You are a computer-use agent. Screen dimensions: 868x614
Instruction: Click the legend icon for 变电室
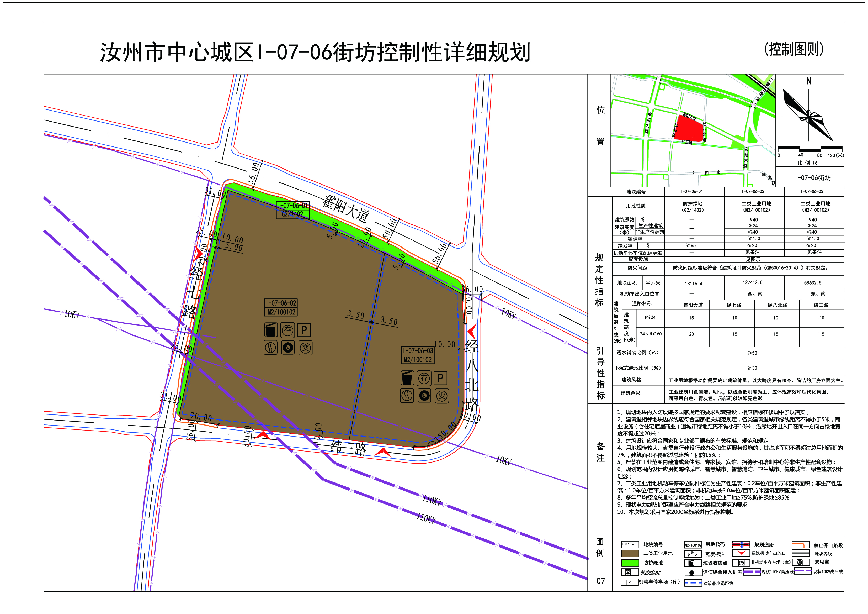[800, 563]
